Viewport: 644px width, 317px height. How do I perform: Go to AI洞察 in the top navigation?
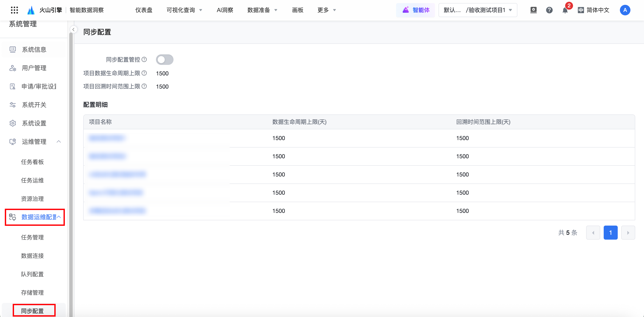coord(225,10)
